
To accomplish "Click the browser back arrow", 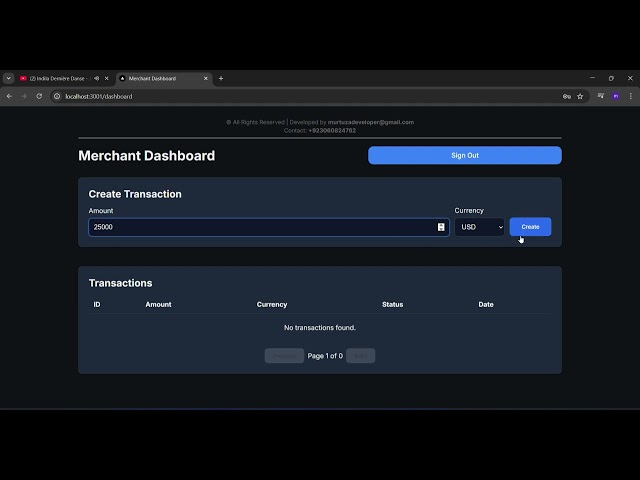I will click(9, 96).
